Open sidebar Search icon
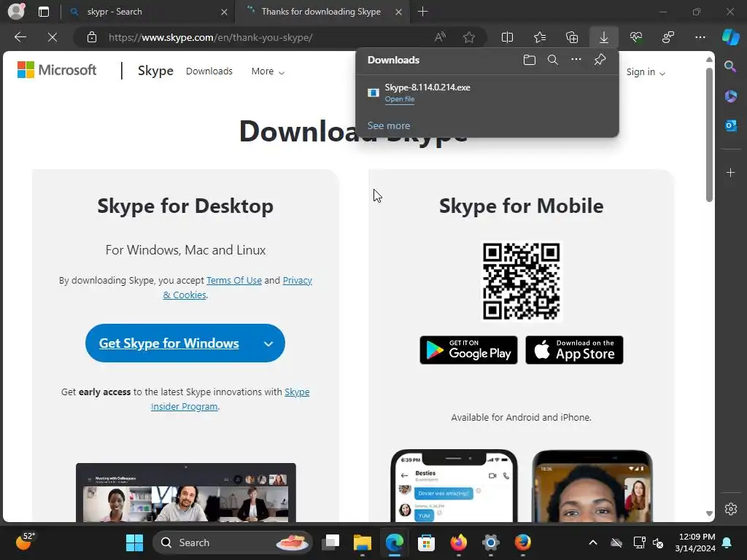Screen dimensions: 747x560 [x=730, y=66]
